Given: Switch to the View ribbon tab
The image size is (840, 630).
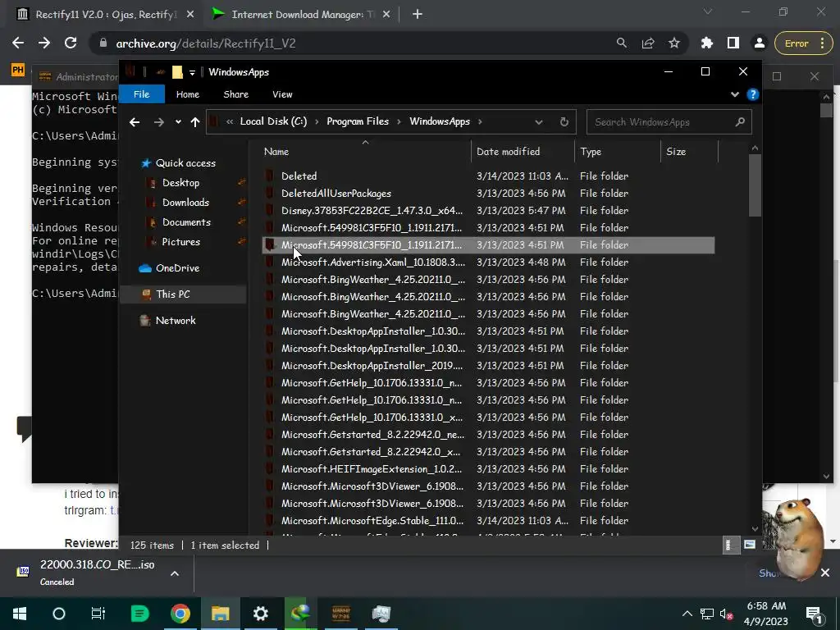Looking at the screenshot, I should [x=282, y=94].
